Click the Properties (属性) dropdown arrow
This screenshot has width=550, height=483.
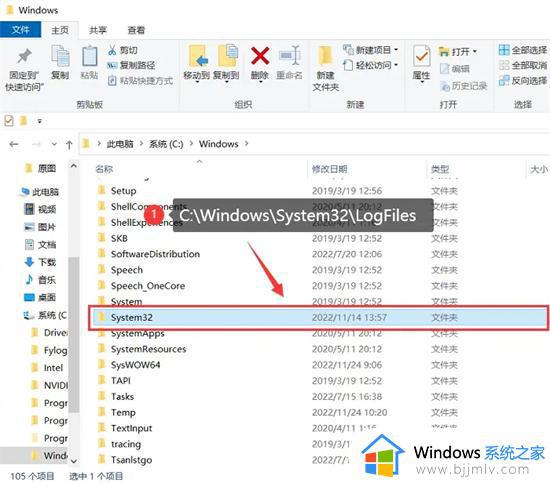[422, 83]
